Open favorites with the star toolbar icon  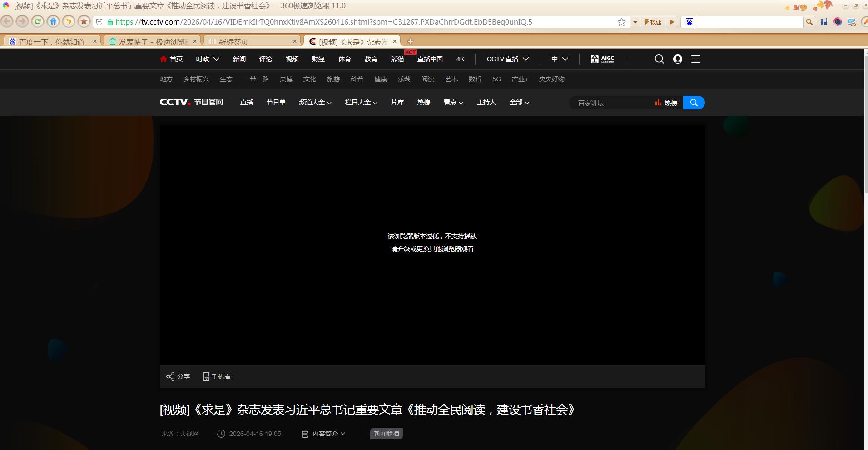click(x=84, y=21)
